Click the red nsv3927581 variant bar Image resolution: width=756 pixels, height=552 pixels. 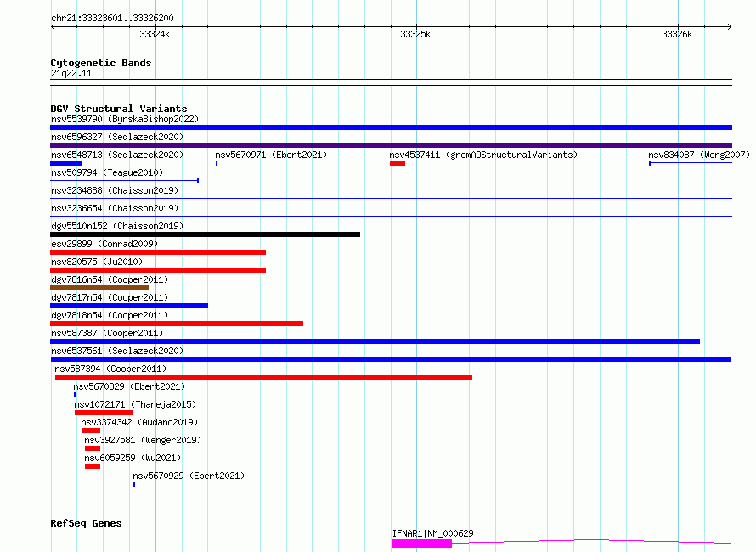point(93,448)
